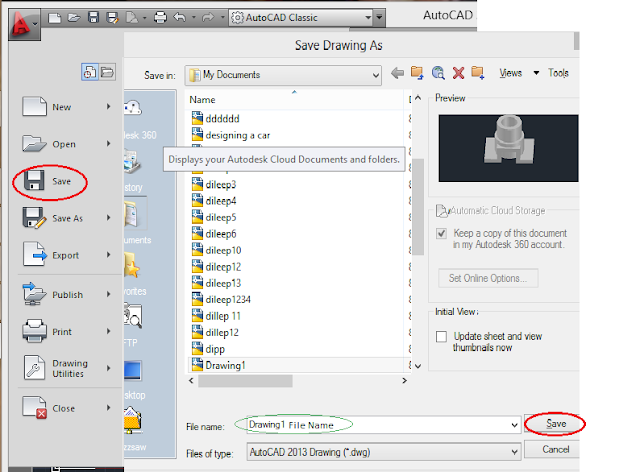
Task: Expand the AutoCAD Classic workspace dropdown
Action: tap(368, 18)
